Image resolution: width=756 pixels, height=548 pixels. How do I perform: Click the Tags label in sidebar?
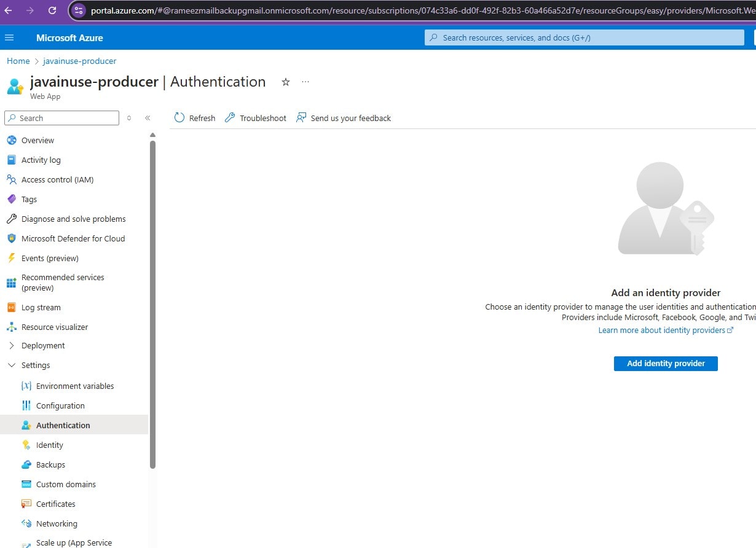[29, 199]
